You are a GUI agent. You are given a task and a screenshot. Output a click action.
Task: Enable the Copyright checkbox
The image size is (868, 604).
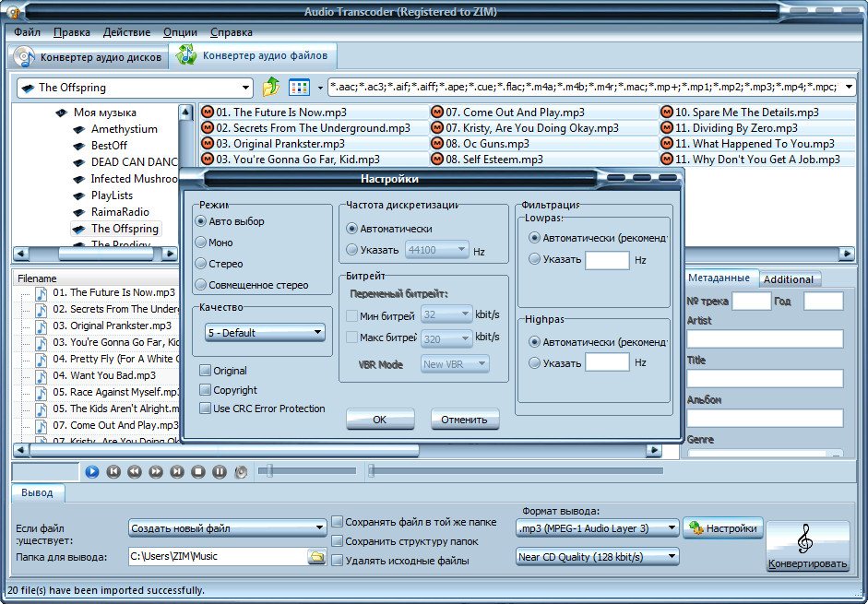(206, 390)
